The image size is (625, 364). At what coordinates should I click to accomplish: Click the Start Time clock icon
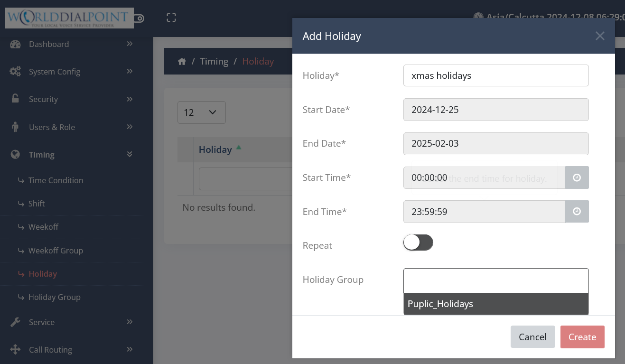pos(577,177)
